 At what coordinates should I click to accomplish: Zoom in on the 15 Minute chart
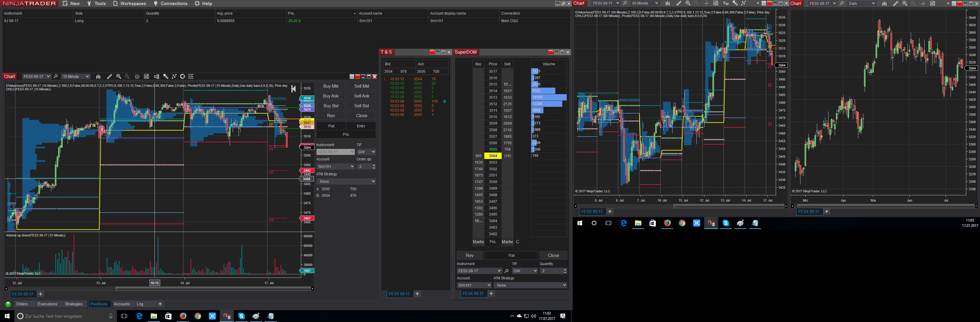pos(119,76)
